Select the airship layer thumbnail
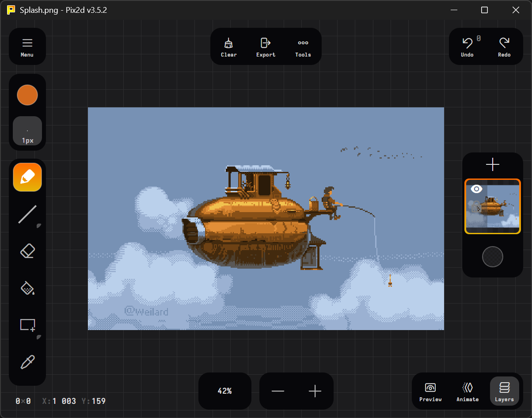This screenshot has height=418, width=532. (x=493, y=206)
